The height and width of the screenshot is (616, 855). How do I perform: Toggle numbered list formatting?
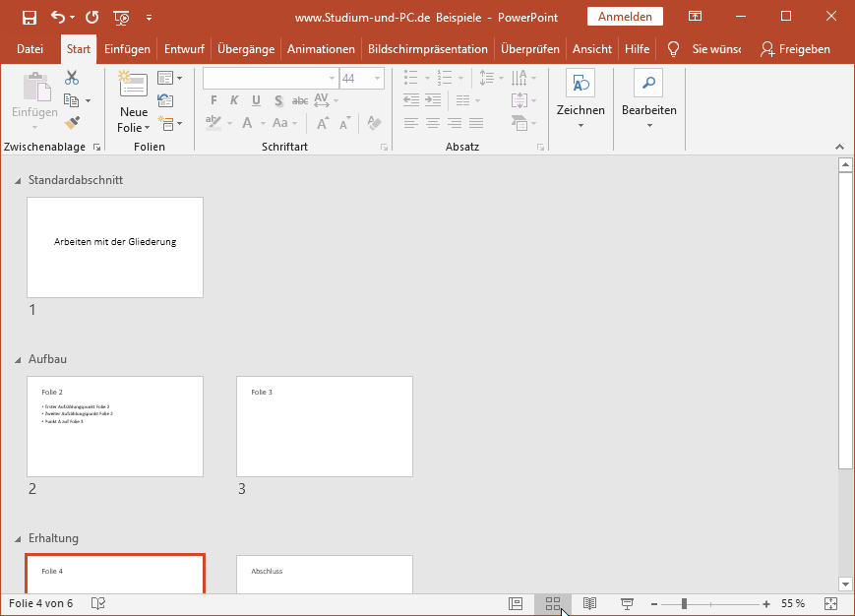tap(445, 78)
